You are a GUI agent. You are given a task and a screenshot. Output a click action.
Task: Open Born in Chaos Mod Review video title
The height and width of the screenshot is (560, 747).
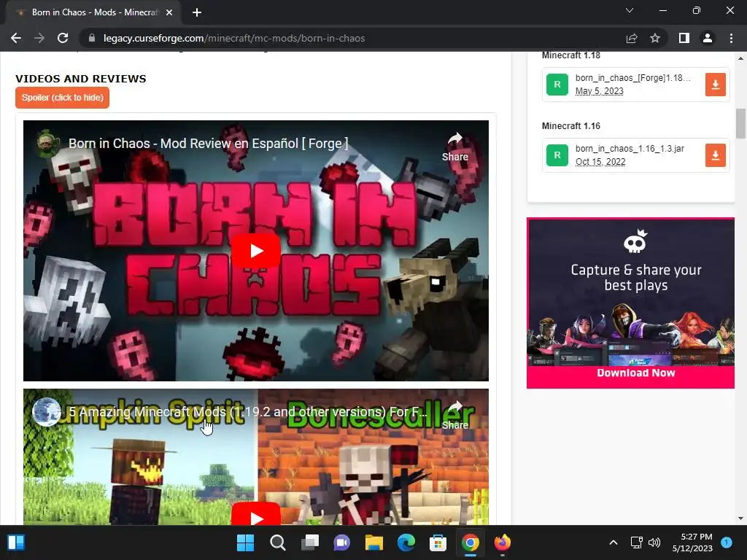click(208, 144)
